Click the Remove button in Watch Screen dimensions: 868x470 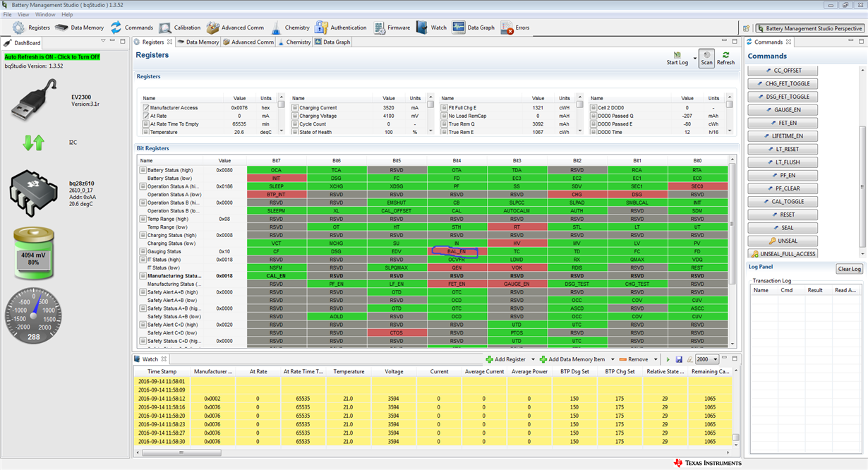(633, 359)
